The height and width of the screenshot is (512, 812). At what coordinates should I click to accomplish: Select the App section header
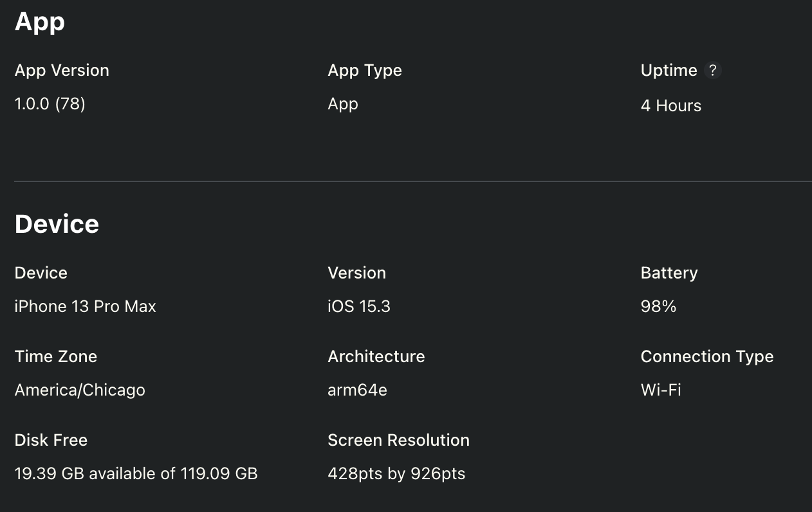pos(39,21)
